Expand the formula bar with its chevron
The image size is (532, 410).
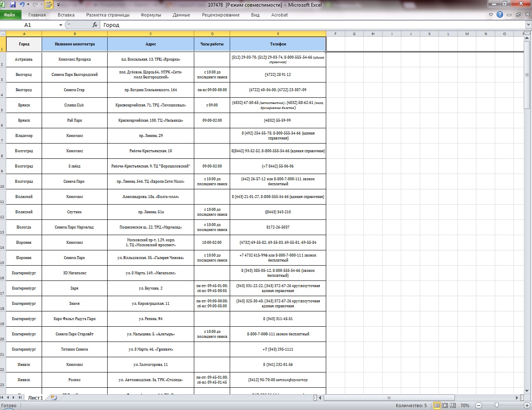pyautogui.click(x=528, y=25)
